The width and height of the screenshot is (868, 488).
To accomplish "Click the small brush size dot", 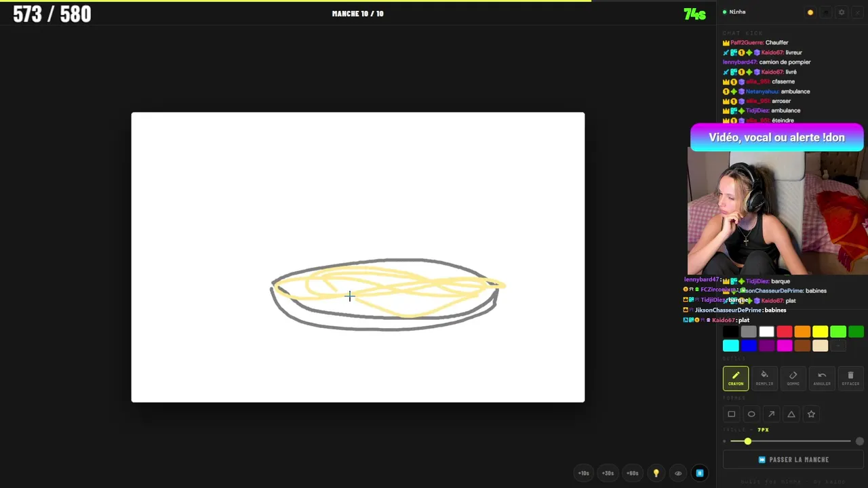I will (724, 441).
